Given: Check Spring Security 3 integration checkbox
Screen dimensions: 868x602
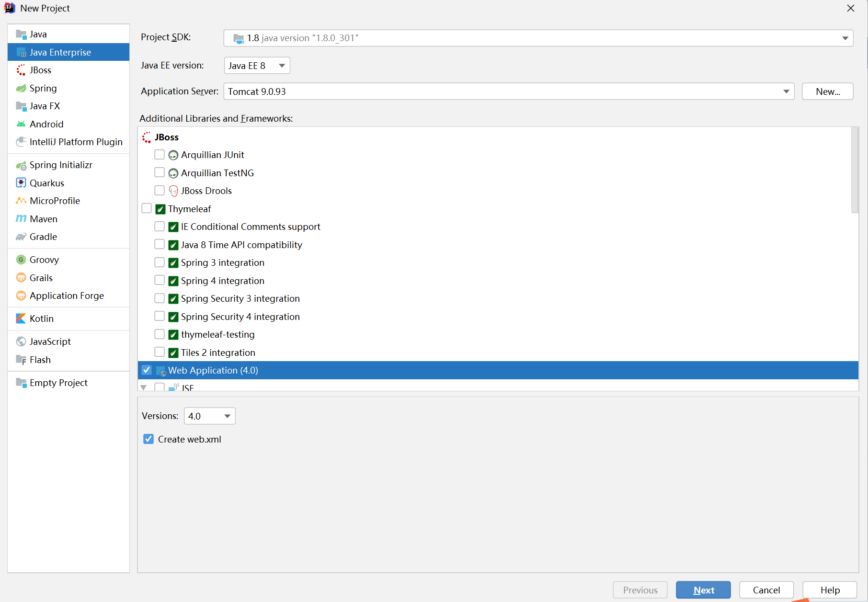Looking at the screenshot, I should [x=160, y=298].
